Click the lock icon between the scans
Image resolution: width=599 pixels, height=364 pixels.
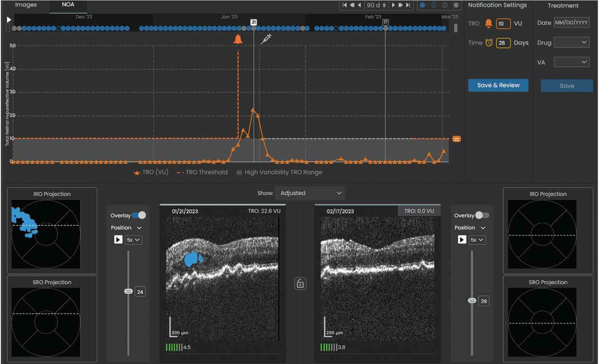[300, 283]
